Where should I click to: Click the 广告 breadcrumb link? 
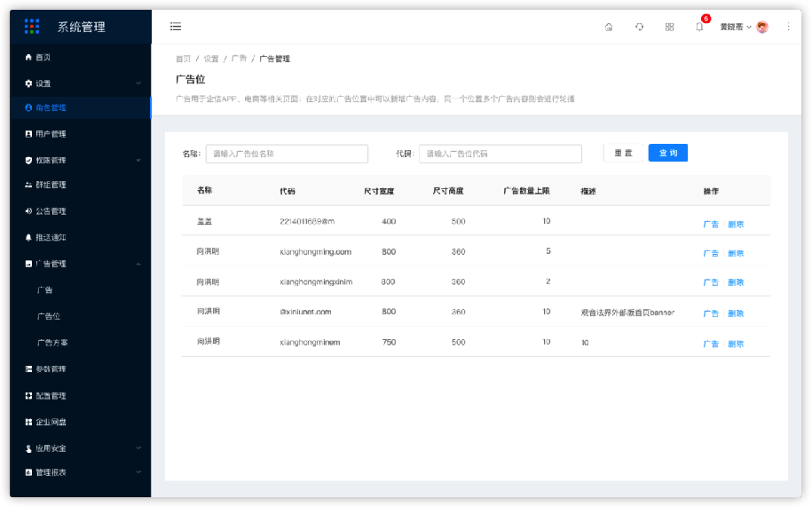pos(240,59)
